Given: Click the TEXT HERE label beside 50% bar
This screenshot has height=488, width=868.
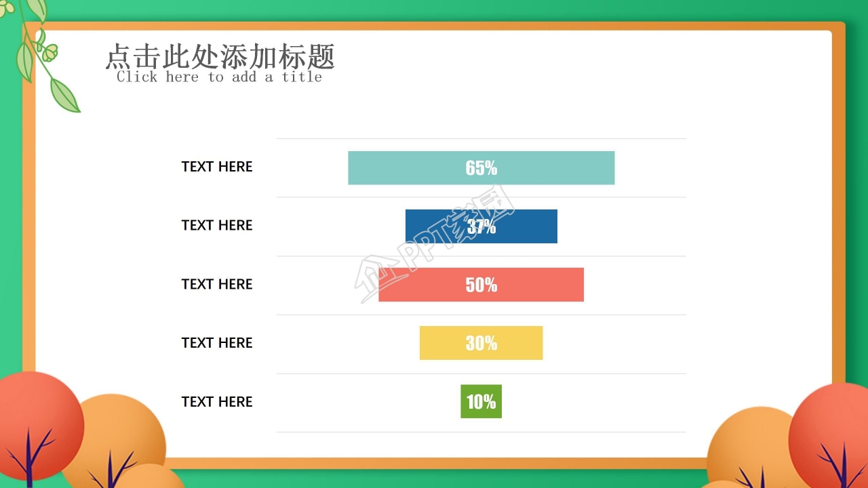Looking at the screenshot, I should point(217,284).
